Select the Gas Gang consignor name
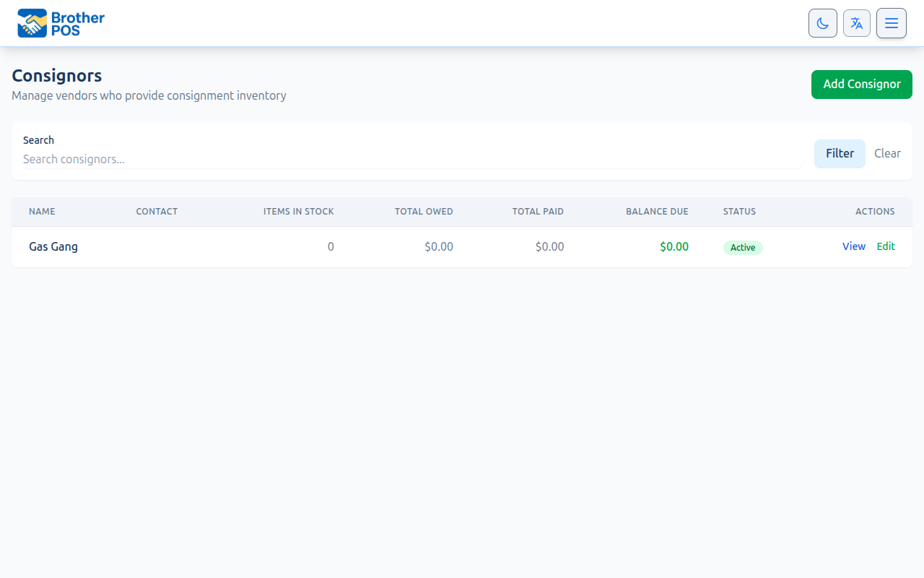924x578 pixels. point(53,246)
